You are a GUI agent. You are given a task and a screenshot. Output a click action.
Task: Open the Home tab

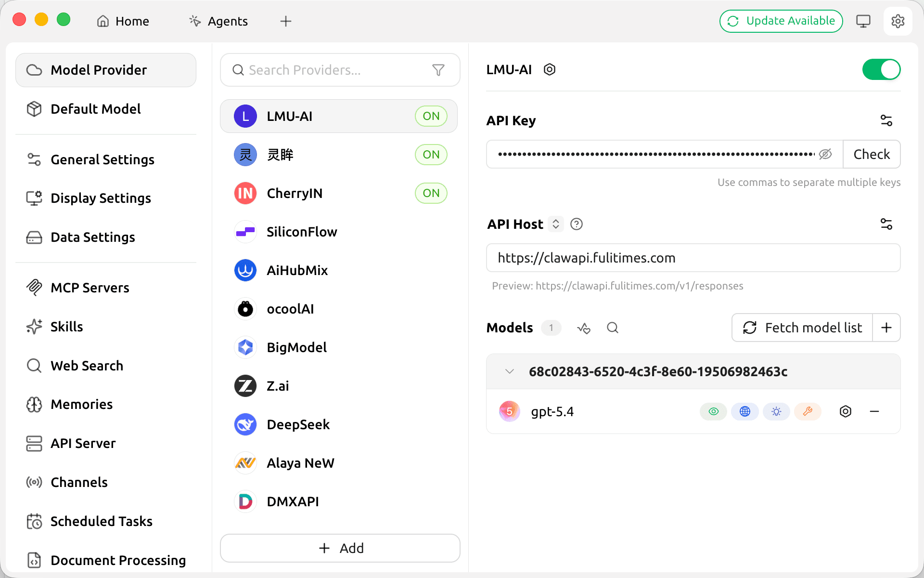click(123, 21)
